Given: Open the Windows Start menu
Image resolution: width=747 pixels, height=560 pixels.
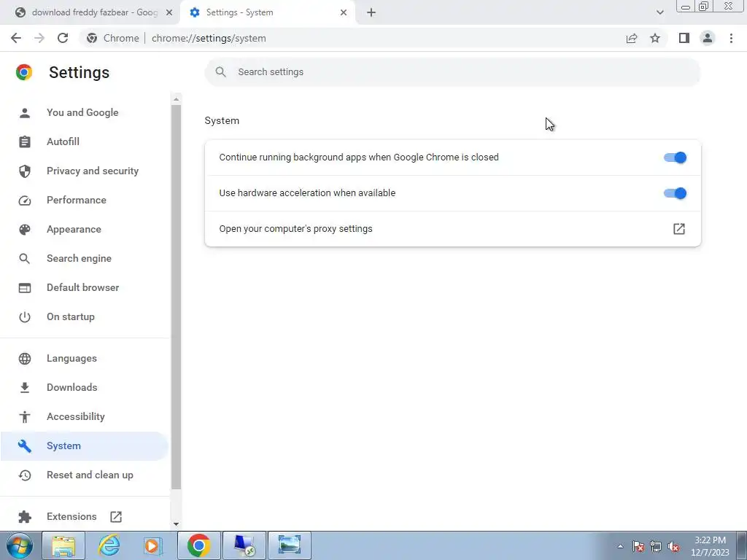Looking at the screenshot, I should pos(20,545).
